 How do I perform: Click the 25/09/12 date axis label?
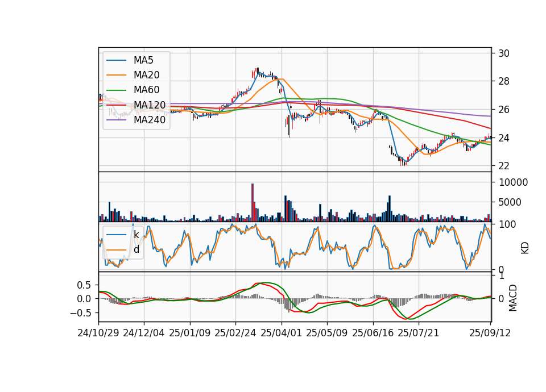click(x=490, y=333)
